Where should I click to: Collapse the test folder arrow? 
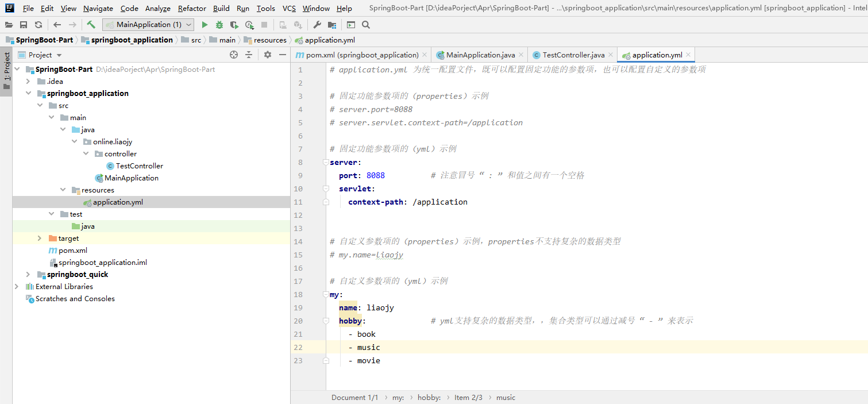51,214
